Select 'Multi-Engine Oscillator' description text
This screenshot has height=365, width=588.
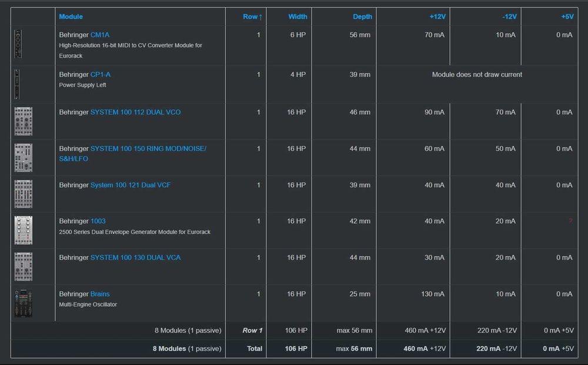coord(88,304)
